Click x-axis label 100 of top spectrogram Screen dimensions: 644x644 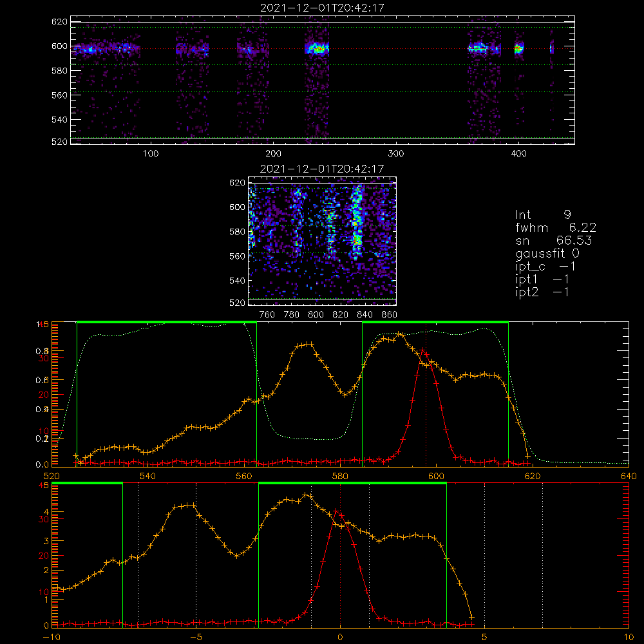(151, 154)
